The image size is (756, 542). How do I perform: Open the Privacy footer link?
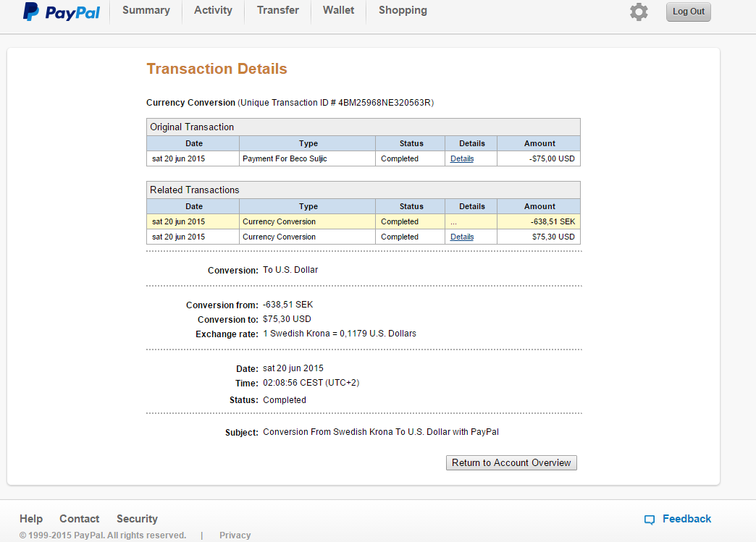(x=235, y=535)
